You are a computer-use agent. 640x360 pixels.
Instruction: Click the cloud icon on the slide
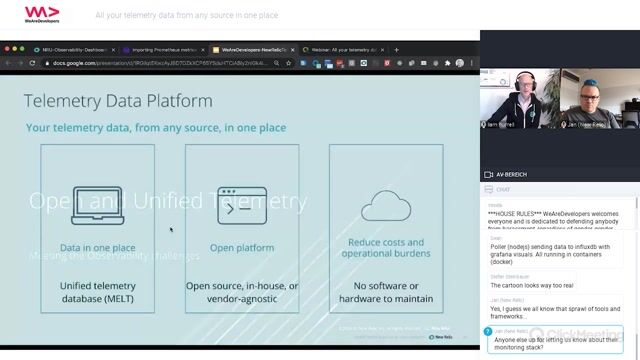386,205
